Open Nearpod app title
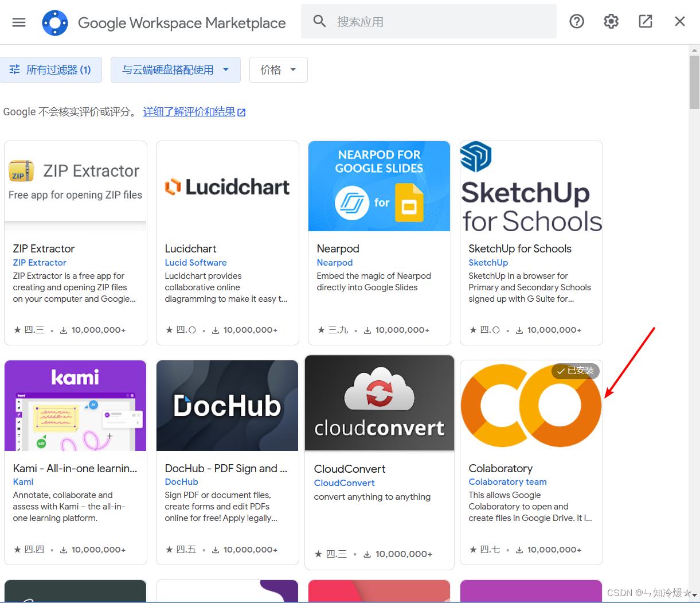700x603 pixels. click(338, 248)
